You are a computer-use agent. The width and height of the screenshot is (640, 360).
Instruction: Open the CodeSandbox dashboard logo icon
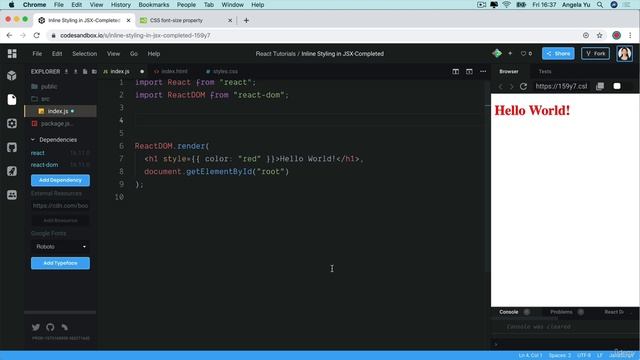[x=12, y=53]
